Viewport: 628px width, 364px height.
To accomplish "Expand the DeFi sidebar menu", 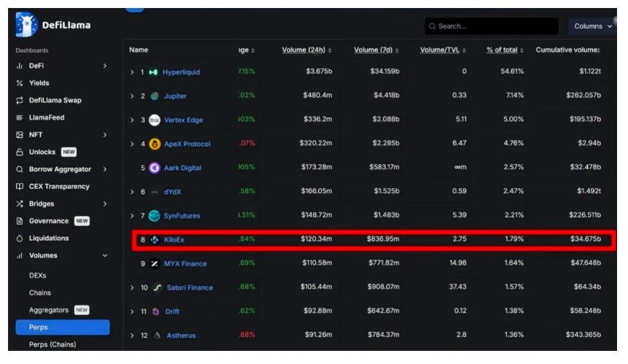I will coord(104,66).
